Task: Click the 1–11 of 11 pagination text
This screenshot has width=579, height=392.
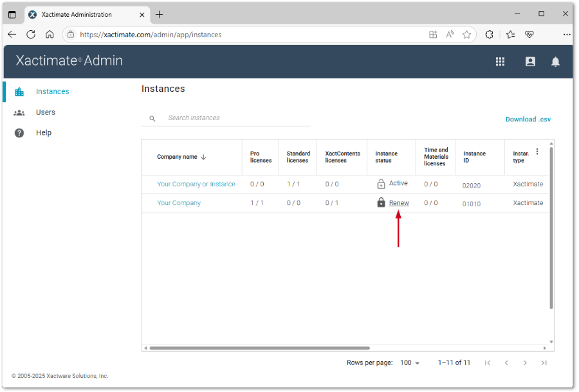Action: coord(454,363)
